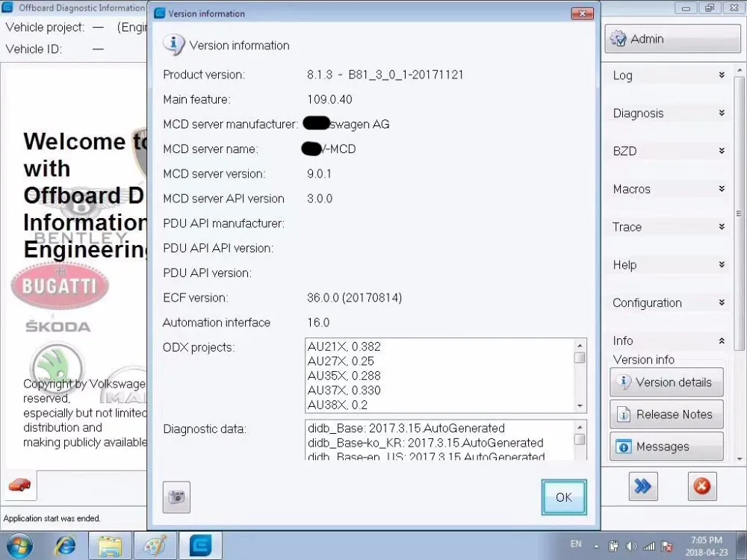Click the power plug tray icon
747x560 pixels.
coord(613,547)
